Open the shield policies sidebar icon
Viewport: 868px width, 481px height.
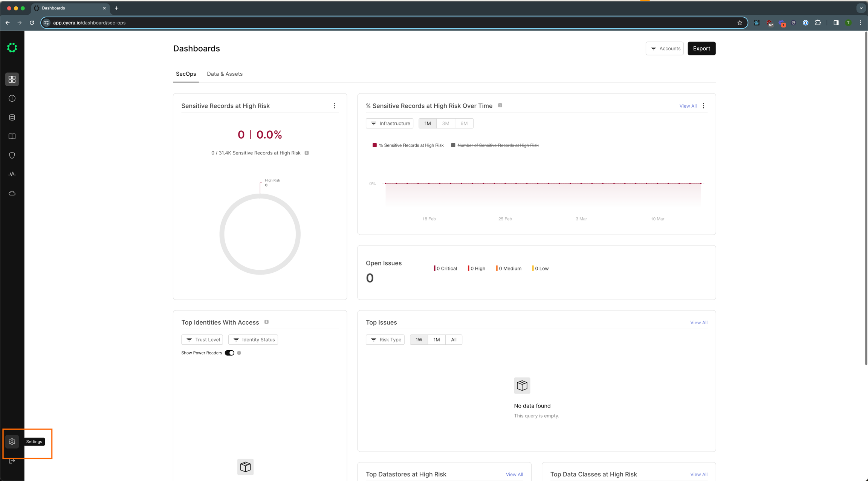pos(12,155)
